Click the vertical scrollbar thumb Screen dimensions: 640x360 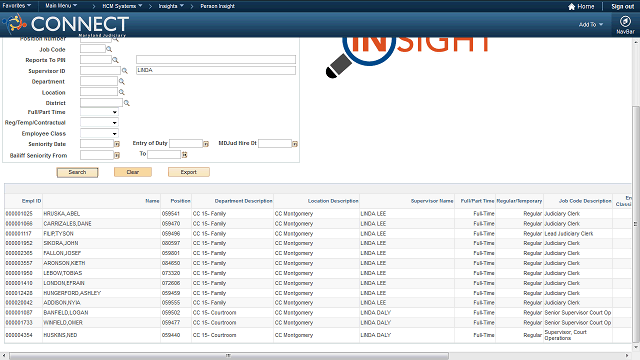636,224
